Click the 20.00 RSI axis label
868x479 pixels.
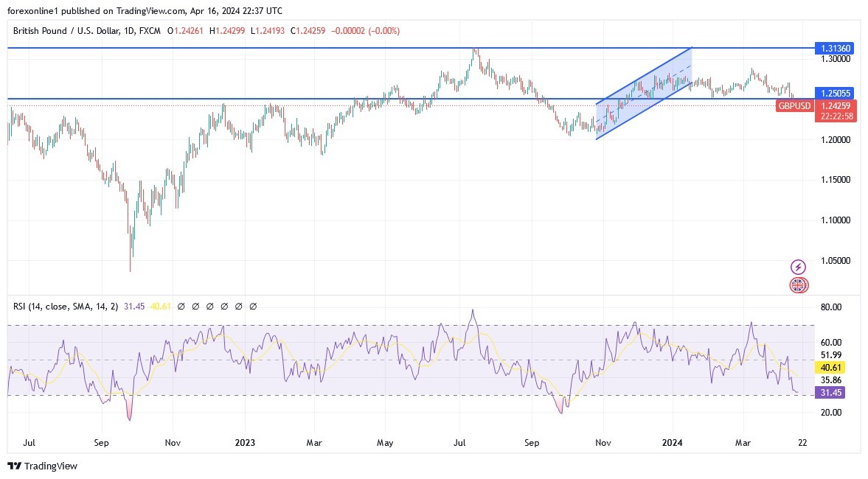[831, 413]
